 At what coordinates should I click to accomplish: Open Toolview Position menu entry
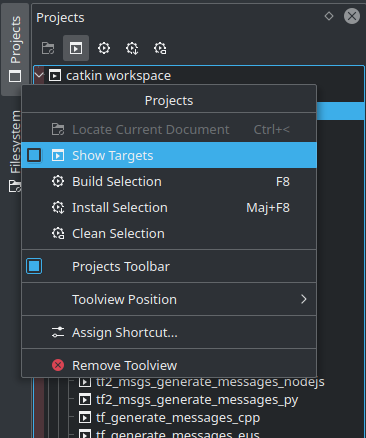(169, 299)
